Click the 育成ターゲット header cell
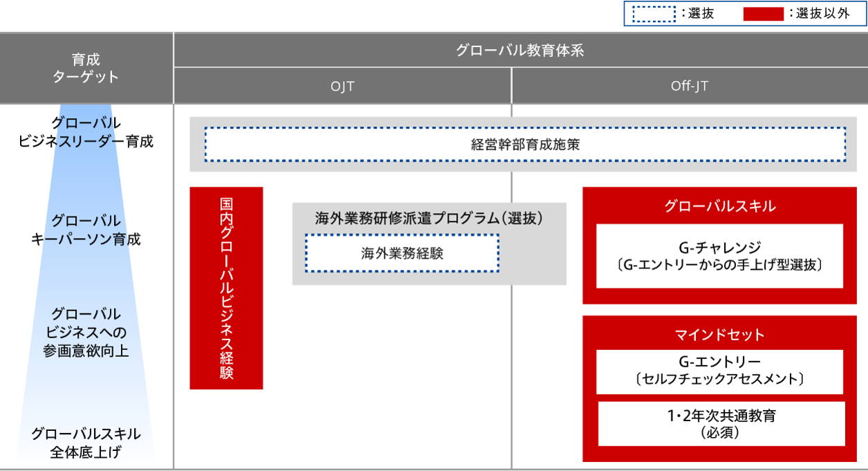 (x=86, y=68)
